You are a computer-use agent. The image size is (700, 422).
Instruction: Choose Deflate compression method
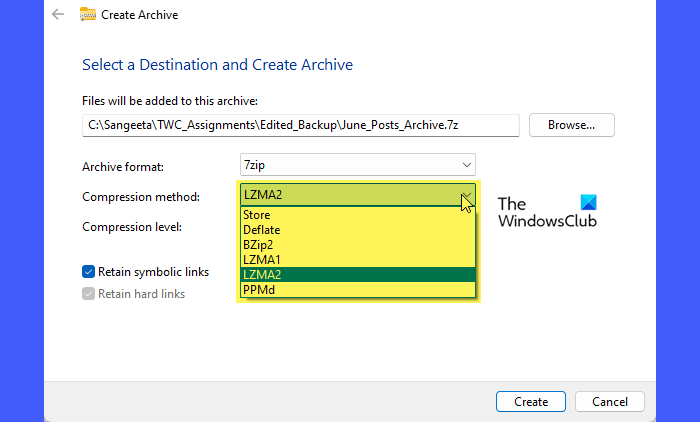click(358, 230)
